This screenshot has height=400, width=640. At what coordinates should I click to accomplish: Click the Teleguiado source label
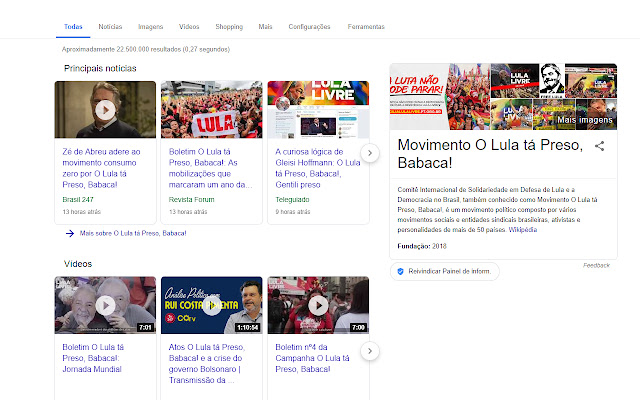pyautogui.click(x=292, y=200)
